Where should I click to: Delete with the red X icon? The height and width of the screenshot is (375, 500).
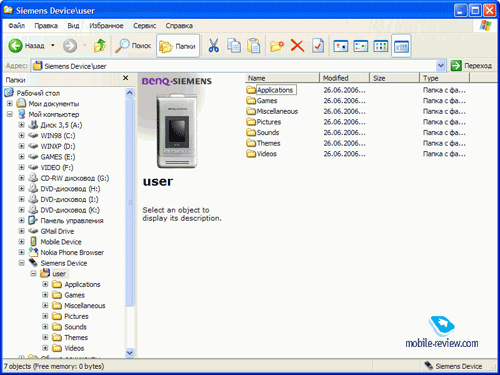[x=297, y=46]
